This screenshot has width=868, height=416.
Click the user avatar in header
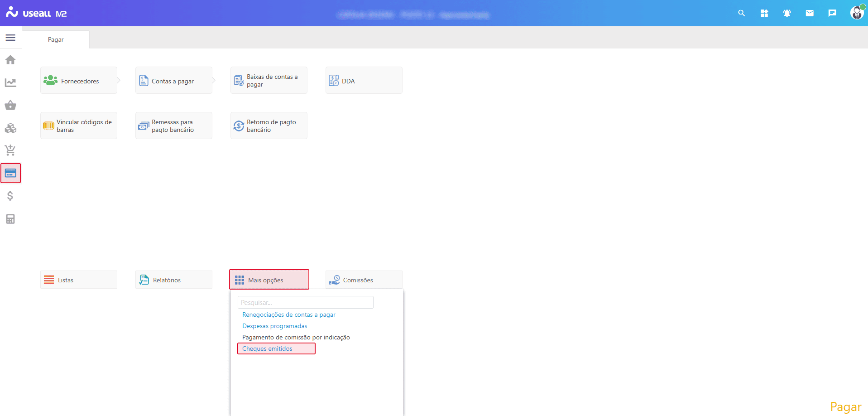[856, 13]
